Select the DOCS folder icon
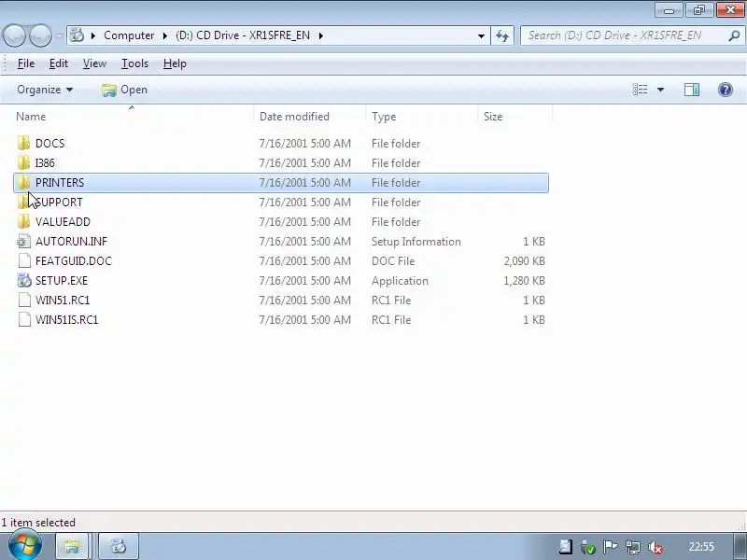 click(x=23, y=144)
